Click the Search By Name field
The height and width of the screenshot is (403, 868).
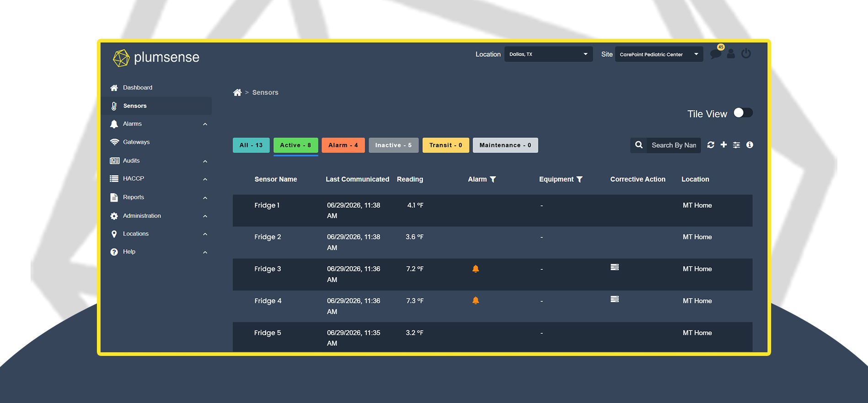pos(674,145)
